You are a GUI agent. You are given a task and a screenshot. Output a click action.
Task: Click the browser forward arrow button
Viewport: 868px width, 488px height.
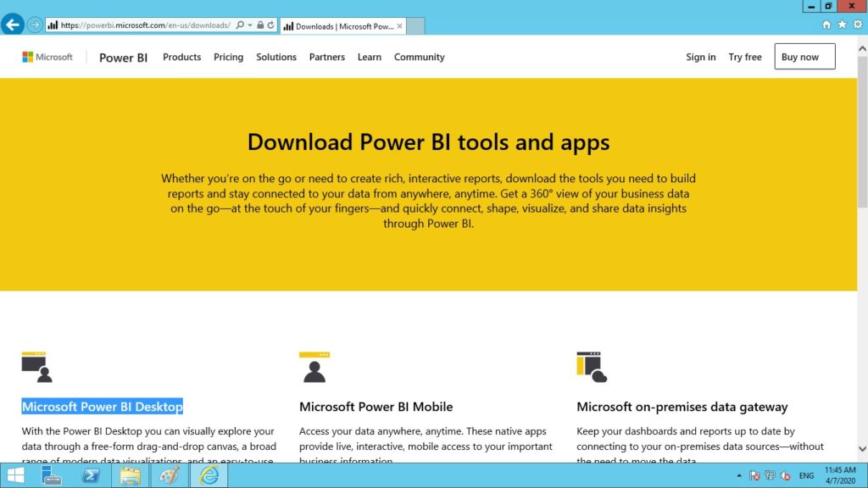tap(34, 25)
